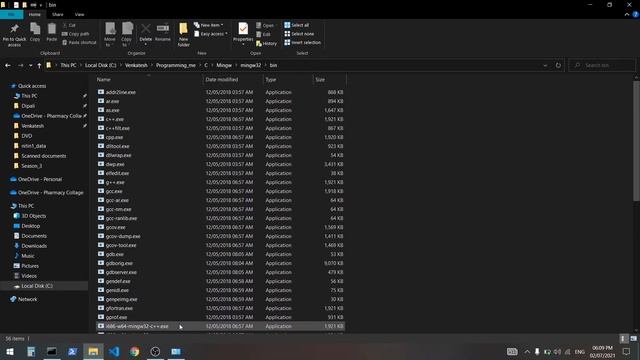This screenshot has width=640, height=360.
Task: Click the Edit command in ribbon
Action: (263, 34)
